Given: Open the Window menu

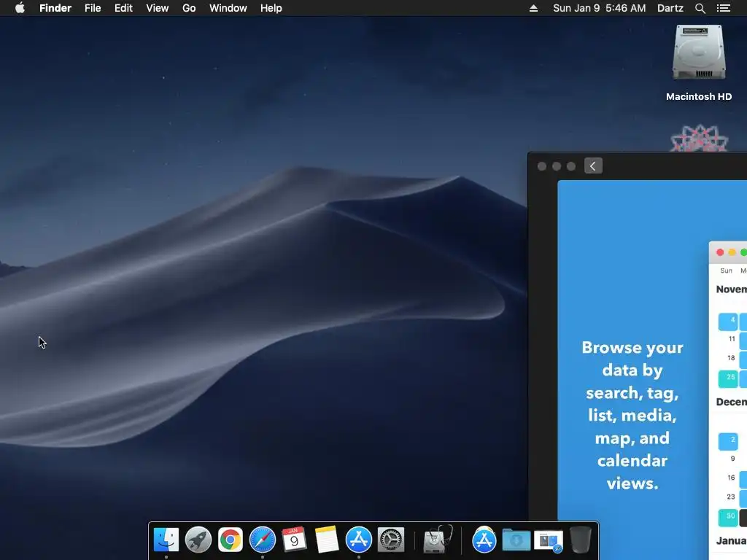Looking at the screenshot, I should [228, 8].
